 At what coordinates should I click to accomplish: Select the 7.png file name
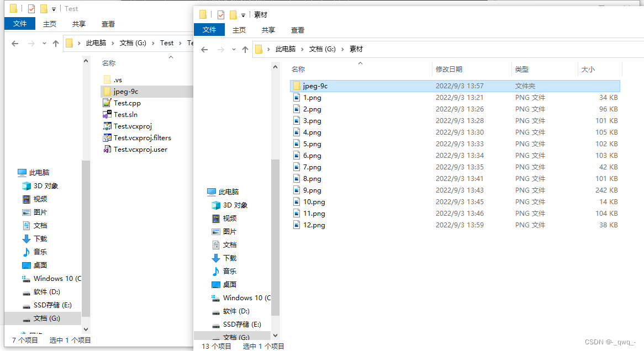(312, 167)
